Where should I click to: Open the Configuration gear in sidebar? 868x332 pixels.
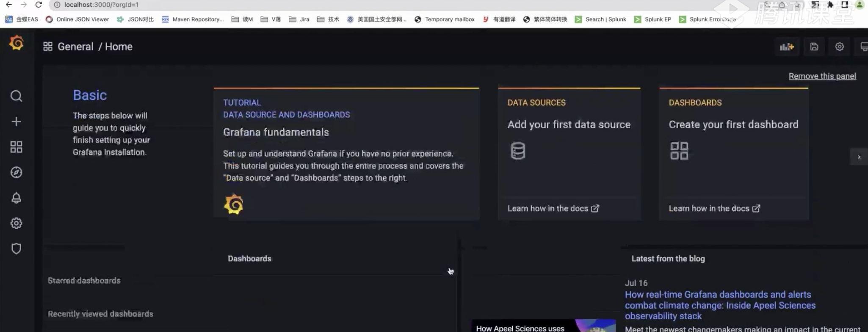[x=16, y=223]
